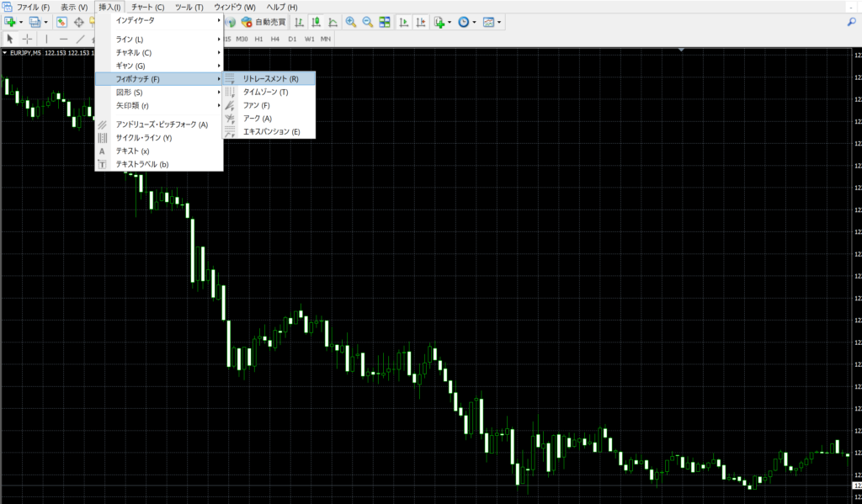Screen dimensions: 862x504
Task: Select the M30 timeframe
Action: coord(242,39)
